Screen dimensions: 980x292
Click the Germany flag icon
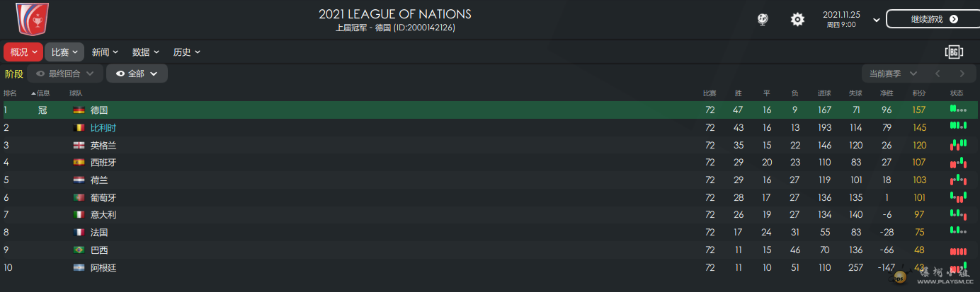[79, 110]
